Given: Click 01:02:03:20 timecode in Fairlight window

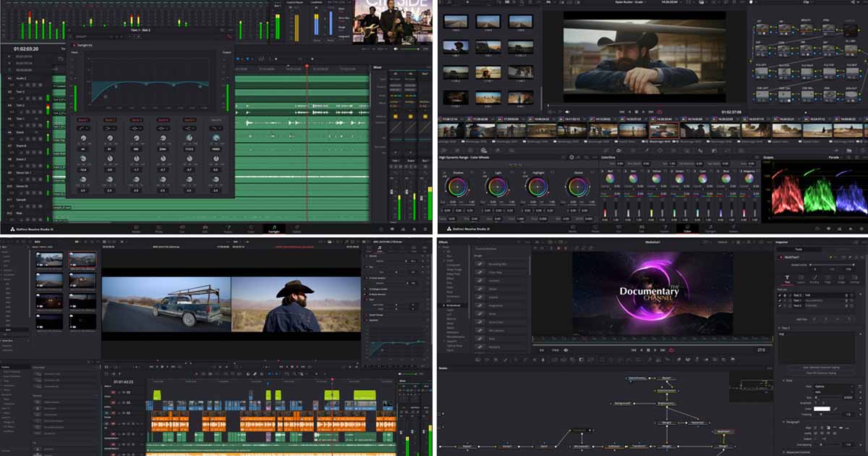Looking at the screenshot, I should click(x=26, y=49).
